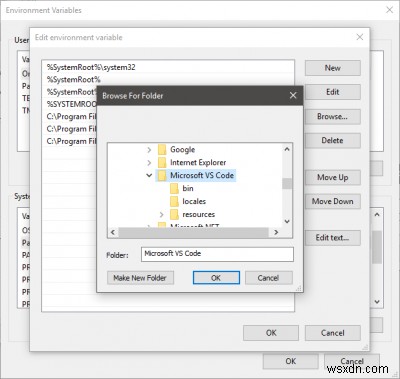Click system variables list scrollbar thumb

tap(377, 247)
